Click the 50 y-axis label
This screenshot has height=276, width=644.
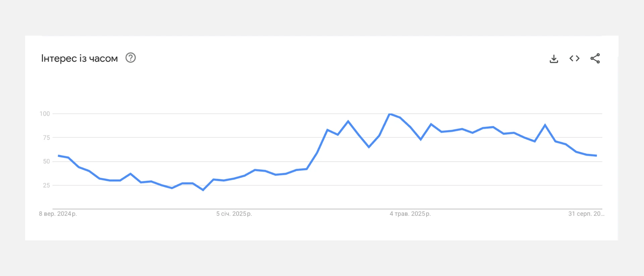(x=46, y=162)
